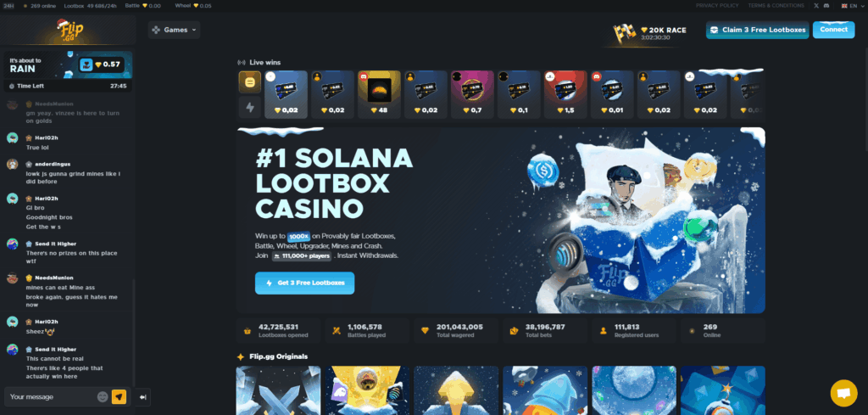Open the X (Twitter) social icon
Viewport: 868px width, 415px height.
pos(816,6)
